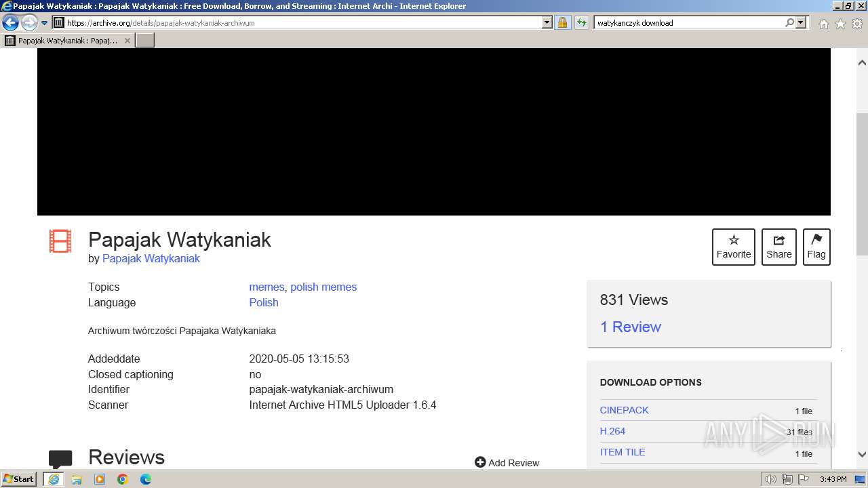Open the H.264 download option

612,431
